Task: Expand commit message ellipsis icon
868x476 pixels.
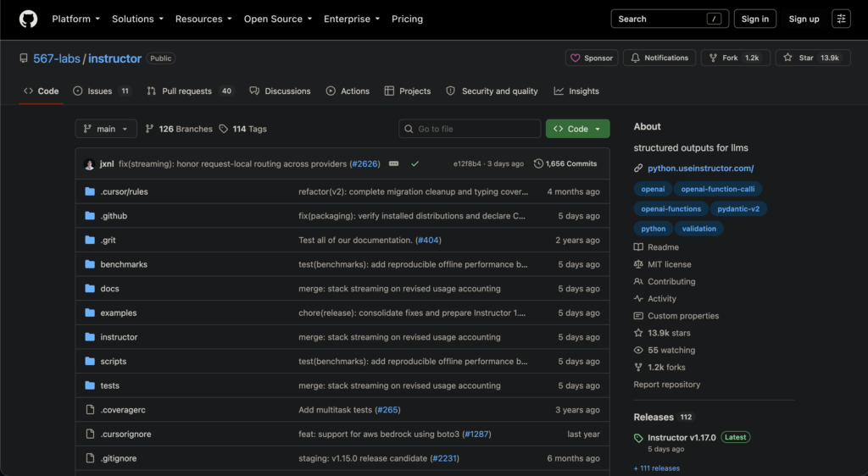Action: (x=393, y=163)
